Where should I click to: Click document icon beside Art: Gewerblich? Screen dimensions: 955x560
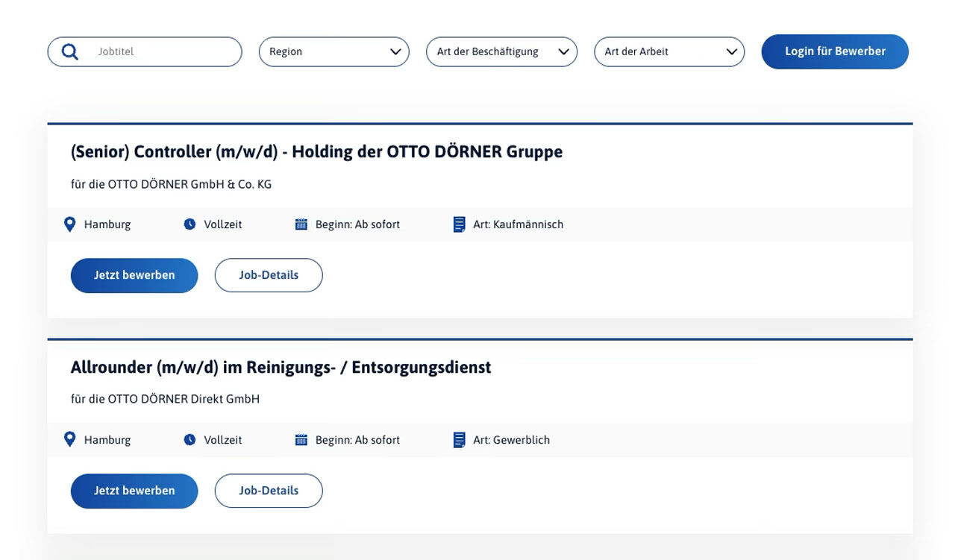click(x=460, y=440)
